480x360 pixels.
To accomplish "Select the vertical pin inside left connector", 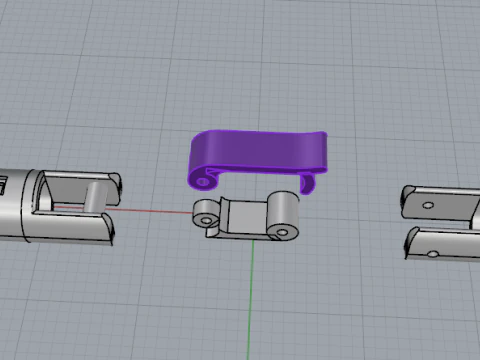I will pos(95,197).
